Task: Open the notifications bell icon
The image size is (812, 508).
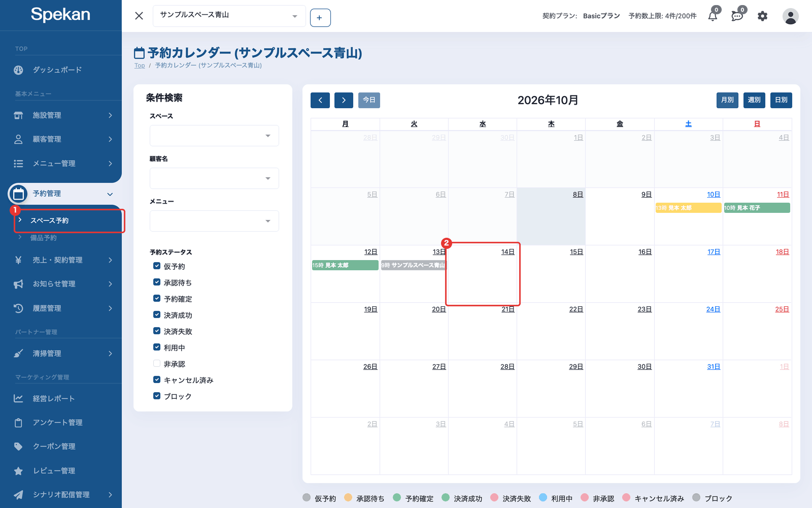Action: tap(713, 16)
